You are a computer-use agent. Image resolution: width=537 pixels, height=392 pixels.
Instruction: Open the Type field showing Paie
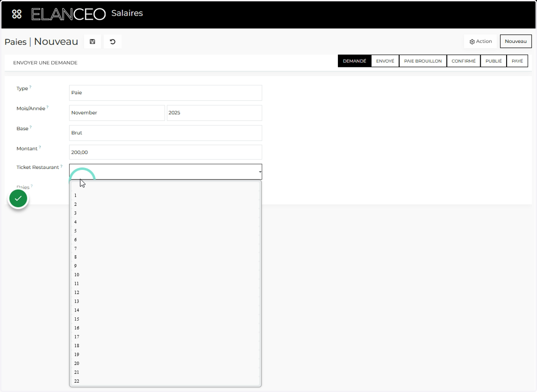point(166,93)
